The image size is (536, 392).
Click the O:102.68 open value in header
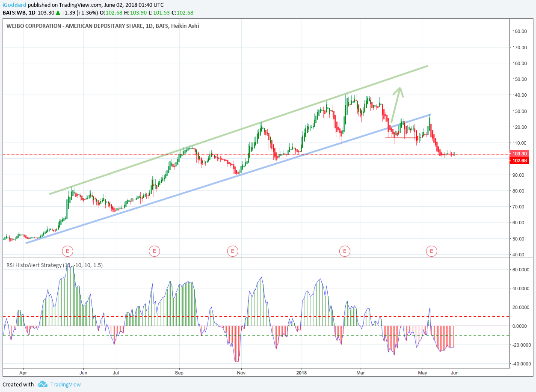(x=112, y=12)
